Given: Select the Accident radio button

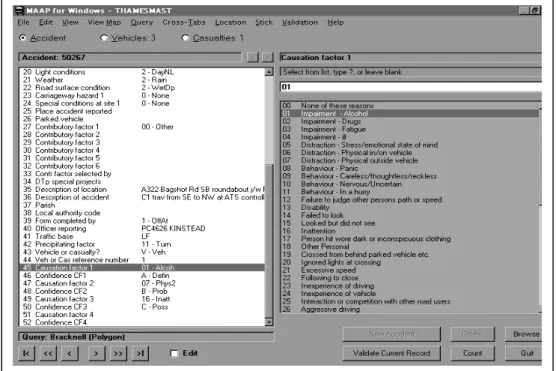Looking at the screenshot, I should 23,38.
